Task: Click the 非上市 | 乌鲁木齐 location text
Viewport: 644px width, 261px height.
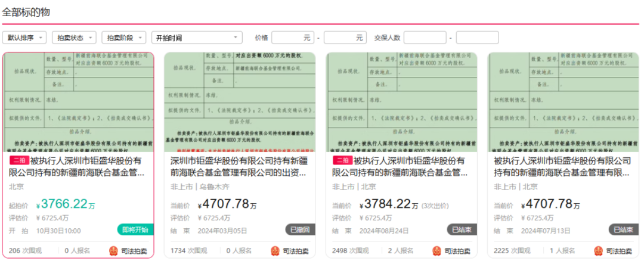Action: tap(200, 187)
